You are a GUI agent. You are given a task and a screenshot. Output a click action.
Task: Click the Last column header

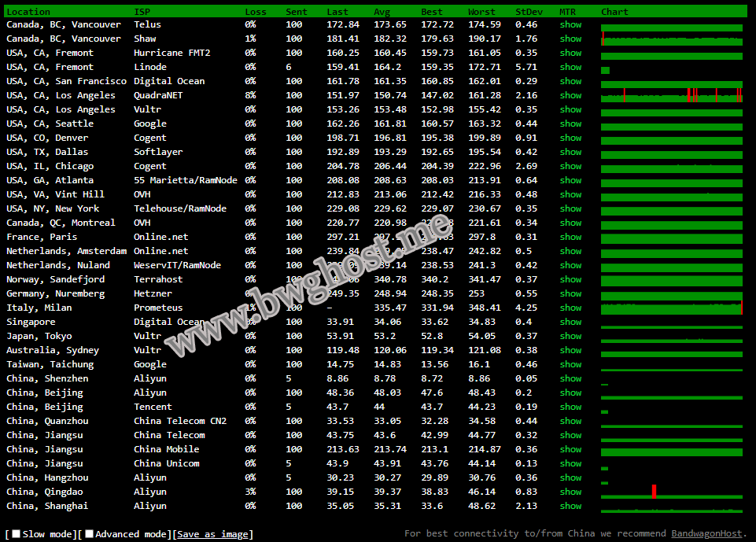[337, 12]
